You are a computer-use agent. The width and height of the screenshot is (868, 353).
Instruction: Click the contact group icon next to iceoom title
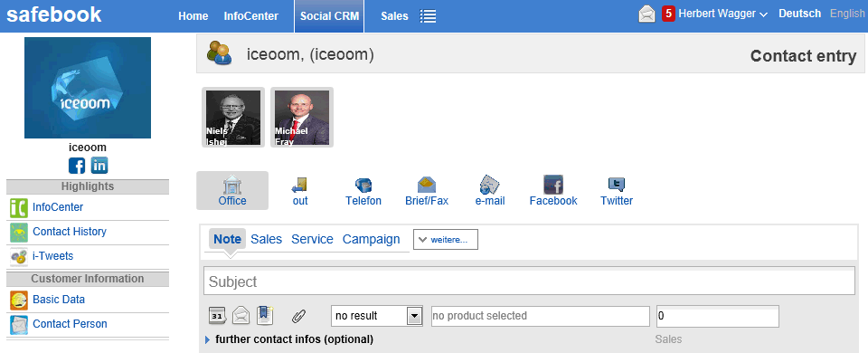click(x=219, y=53)
